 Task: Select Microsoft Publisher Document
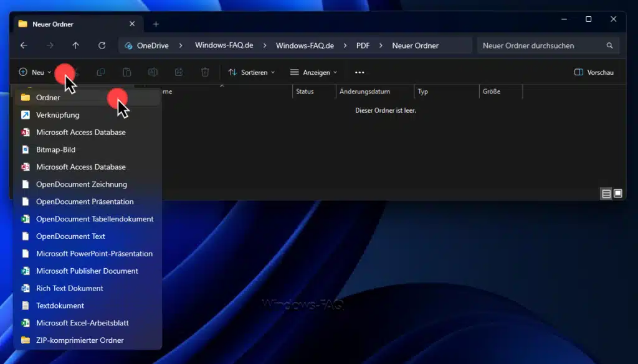pyautogui.click(x=87, y=271)
